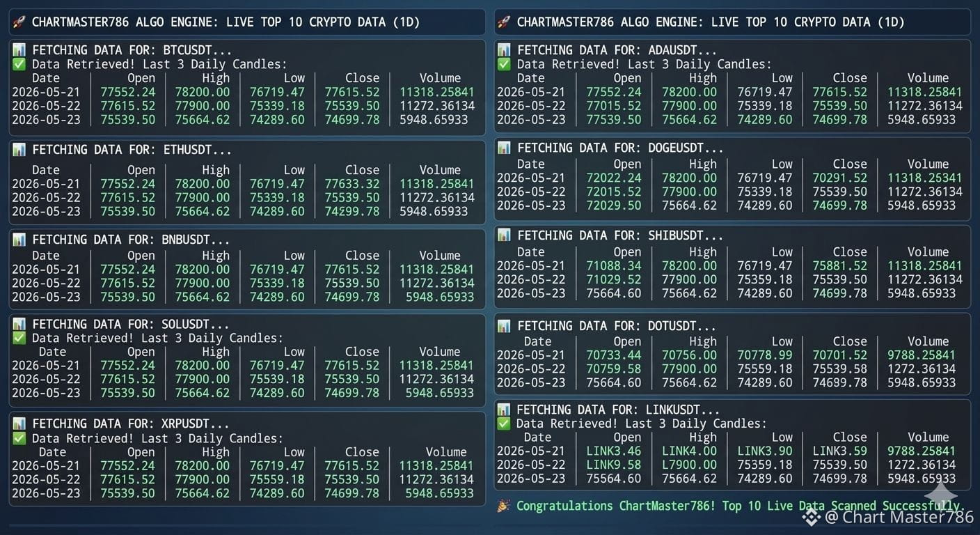Click the rocket icon in the left header
This screenshot has height=535, width=980.
click(x=19, y=22)
